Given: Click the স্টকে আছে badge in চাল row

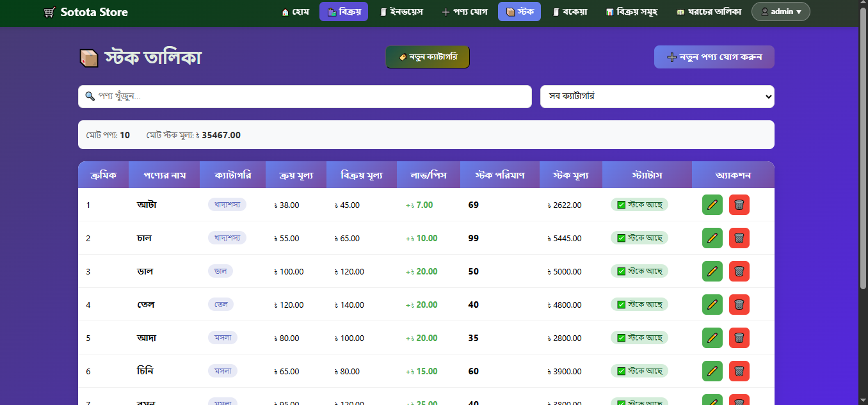Looking at the screenshot, I should click(x=639, y=238).
